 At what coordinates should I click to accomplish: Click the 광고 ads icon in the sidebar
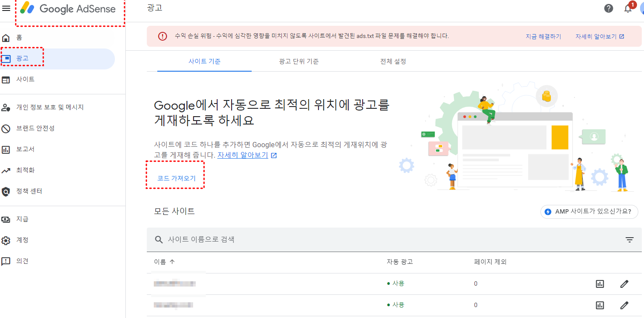(6, 59)
